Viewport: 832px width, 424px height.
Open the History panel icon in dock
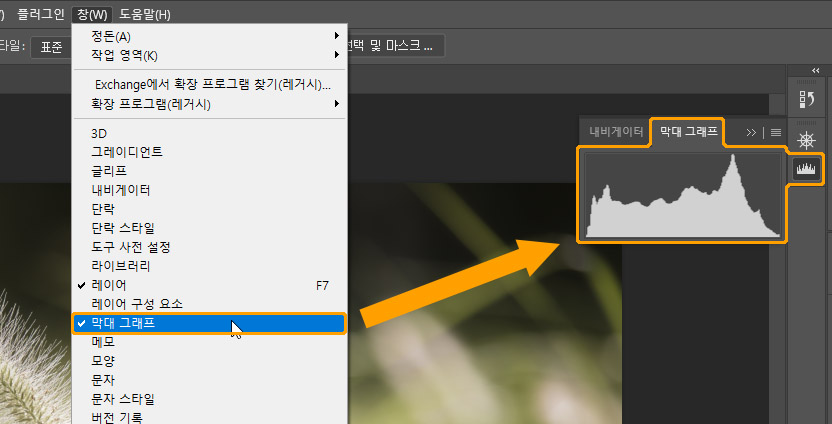807,99
